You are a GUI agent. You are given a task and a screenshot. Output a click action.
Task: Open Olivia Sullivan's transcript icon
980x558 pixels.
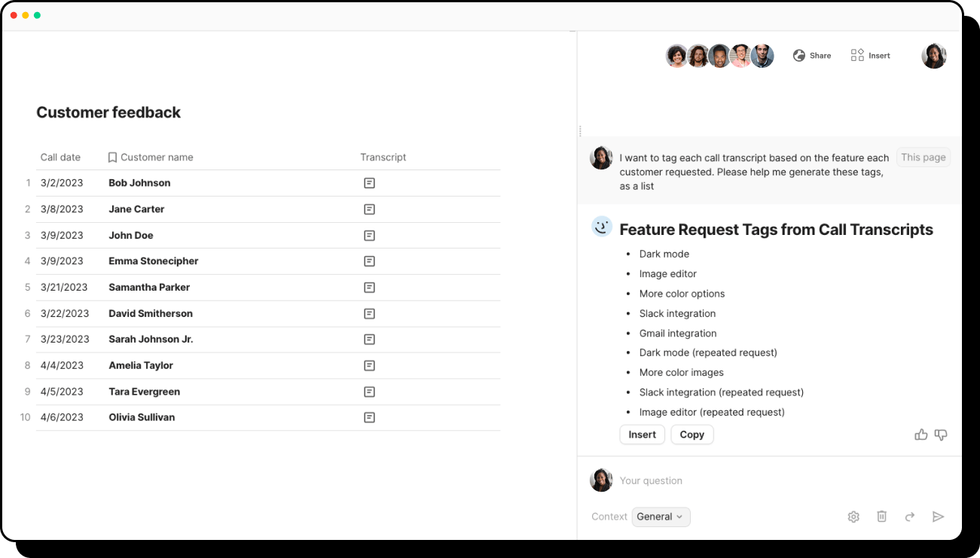tap(369, 417)
